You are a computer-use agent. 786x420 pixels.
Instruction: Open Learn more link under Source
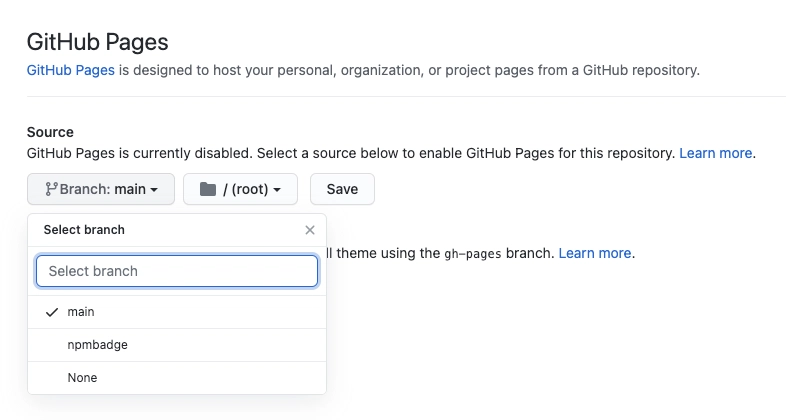click(715, 153)
